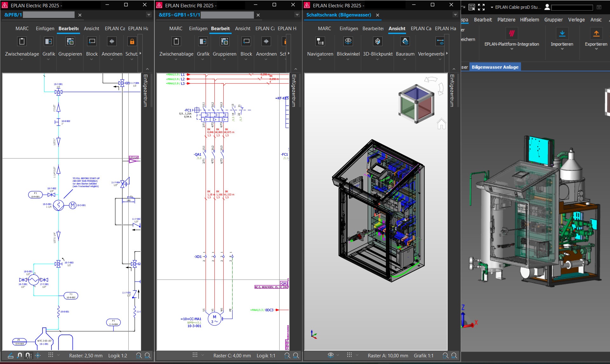Toggle grid snap magnet in left status bar
Image resolution: width=610 pixels, height=364 pixels.
coord(20,355)
